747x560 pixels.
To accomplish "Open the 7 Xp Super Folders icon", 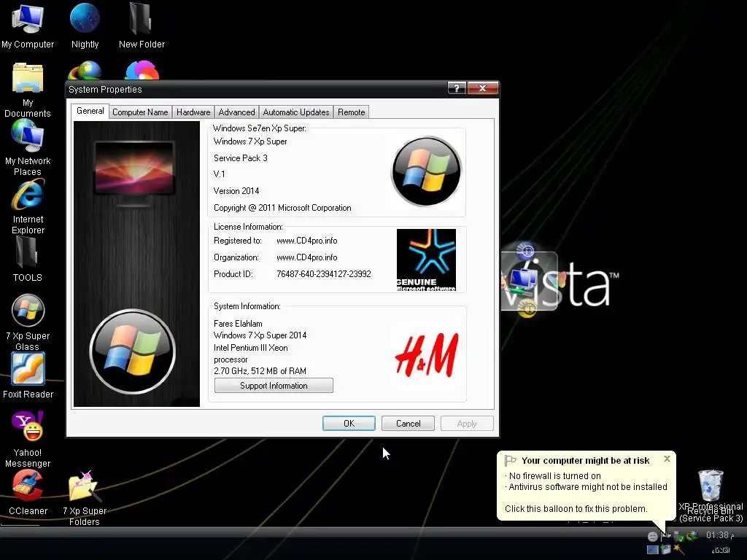I will click(x=85, y=498).
